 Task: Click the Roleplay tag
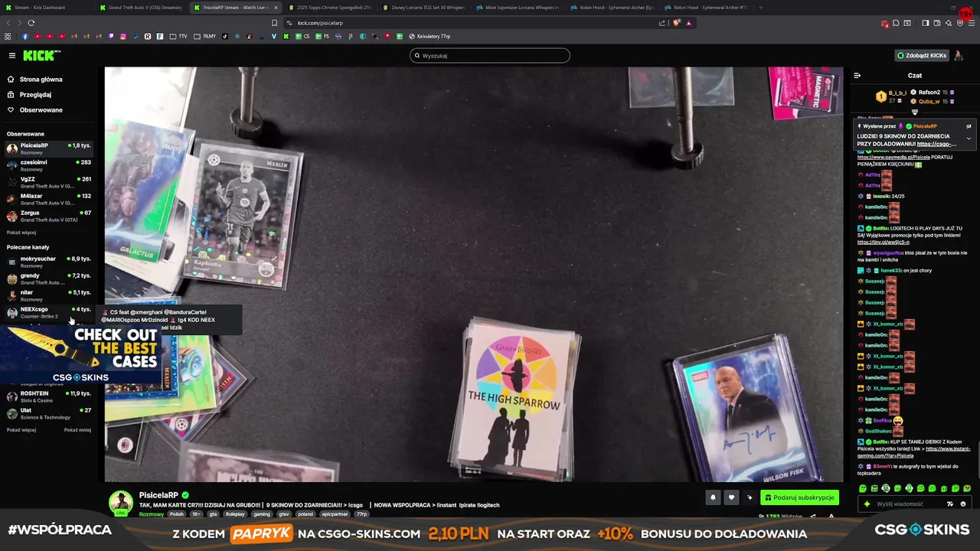(x=235, y=514)
